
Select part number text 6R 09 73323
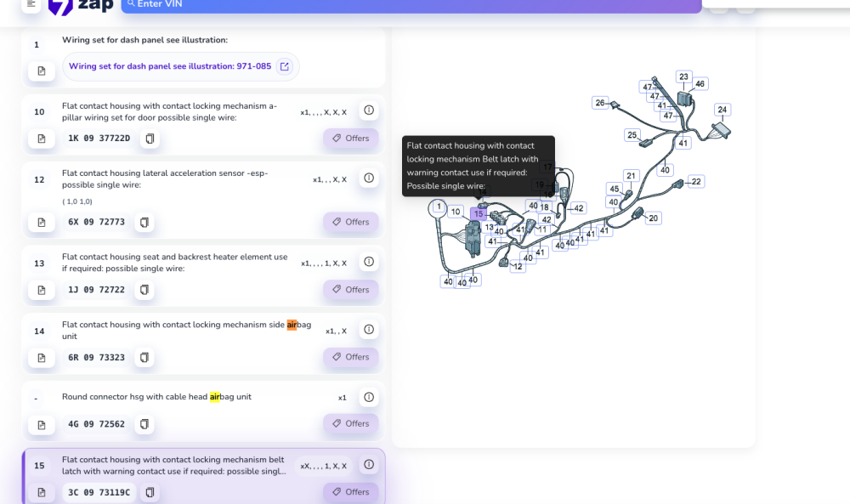pyautogui.click(x=97, y=357)
